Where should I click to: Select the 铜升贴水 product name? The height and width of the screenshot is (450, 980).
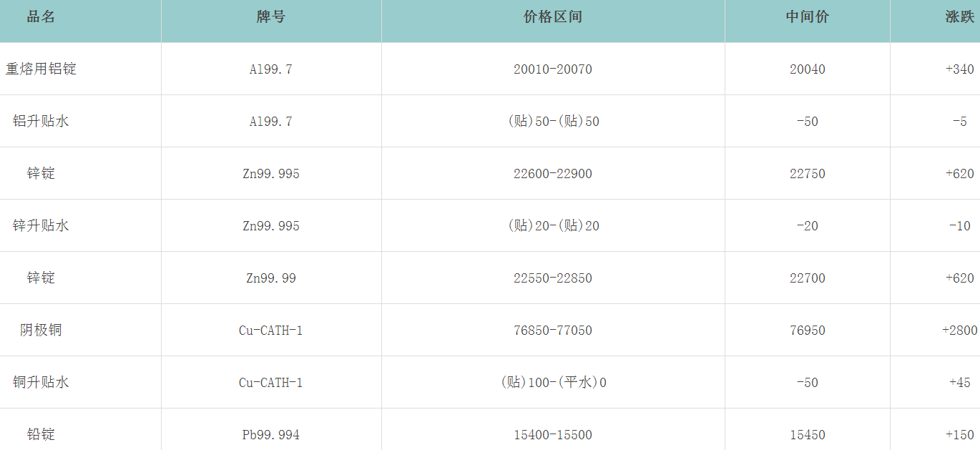41,383
